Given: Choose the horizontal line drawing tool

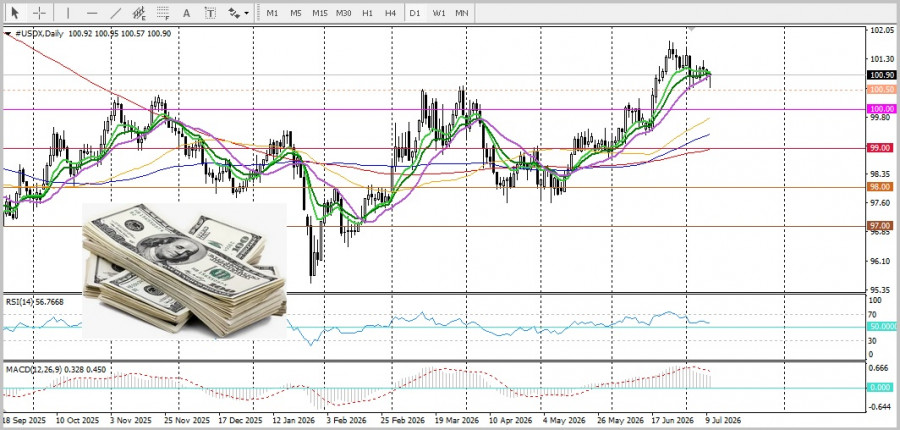Looking at the screenshot, I should [92, 13].
